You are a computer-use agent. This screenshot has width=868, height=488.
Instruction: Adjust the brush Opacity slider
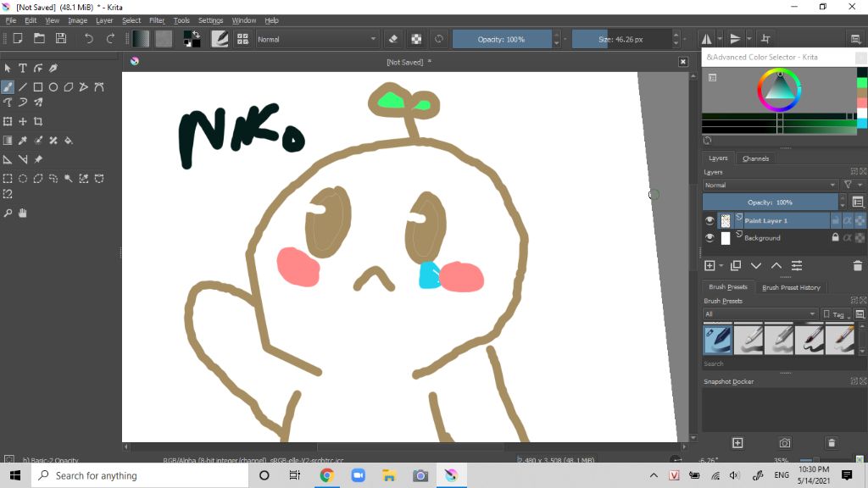pyautogui.click(x=502, y=39)
